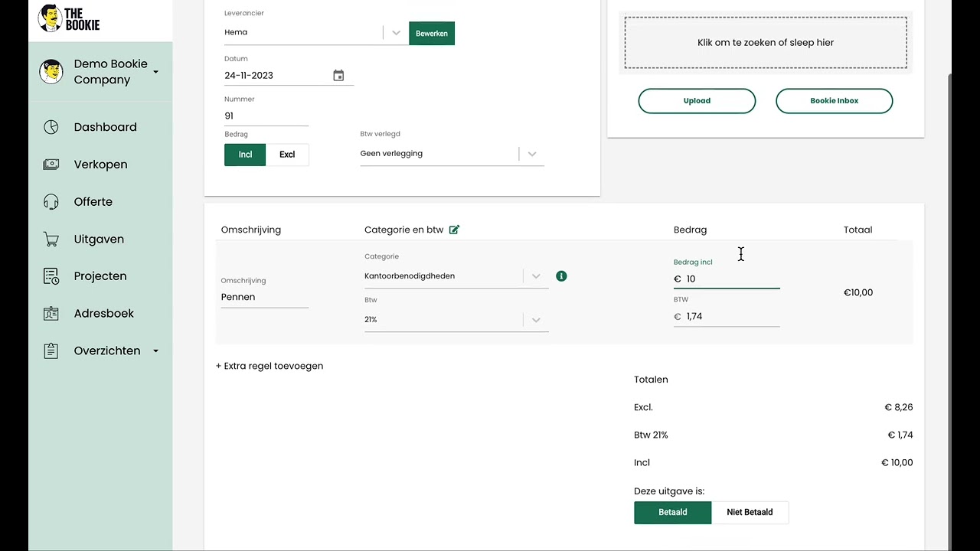
Task: Select Excl amount mode
Action: point(287,155)
